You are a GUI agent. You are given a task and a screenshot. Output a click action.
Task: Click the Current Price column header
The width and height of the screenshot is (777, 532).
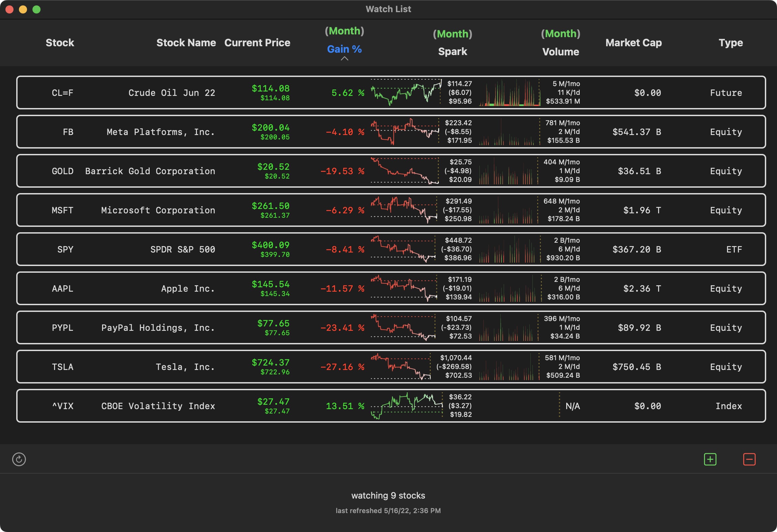click(x=257, y=43)
